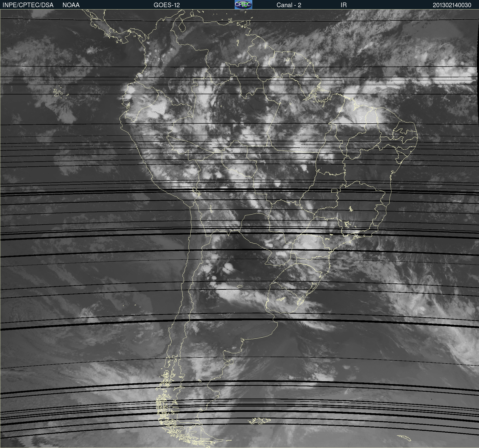The image size is (479, 448).
Task: Click the GOES-12 satellite label
Action: tap(167, 5)
